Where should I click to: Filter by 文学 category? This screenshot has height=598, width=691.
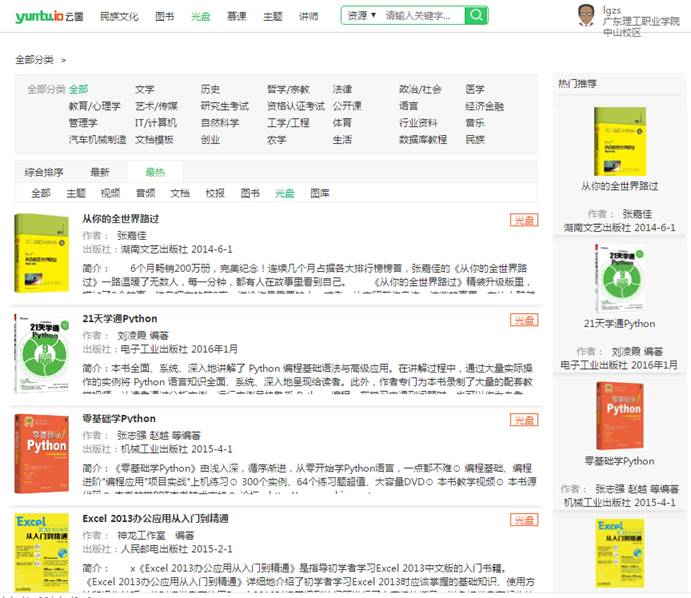pos(145,89)
